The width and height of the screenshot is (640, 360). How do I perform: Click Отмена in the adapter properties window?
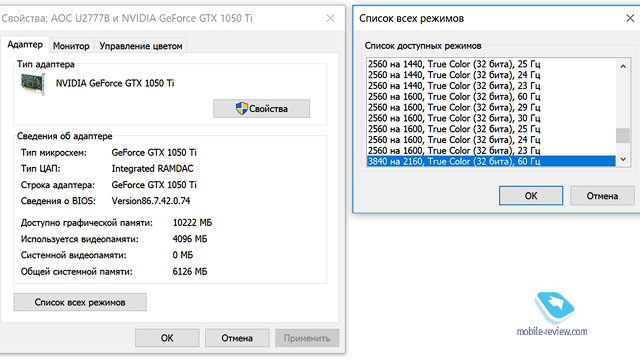(x=237, y=338)
